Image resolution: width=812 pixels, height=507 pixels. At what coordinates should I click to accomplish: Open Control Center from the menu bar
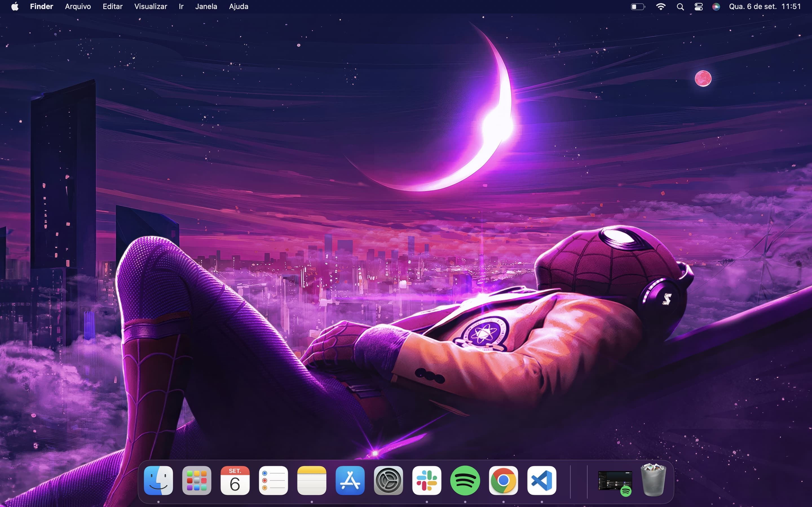(x=699, y=6)
